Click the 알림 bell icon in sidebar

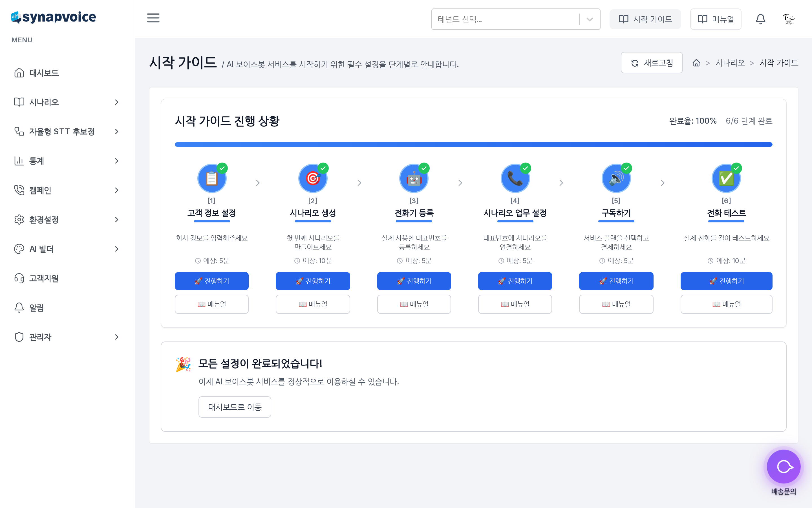(x=19, y=307)
